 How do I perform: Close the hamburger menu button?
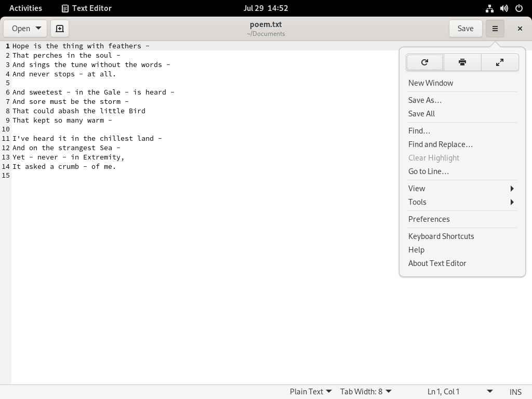(x=495, y=29)
